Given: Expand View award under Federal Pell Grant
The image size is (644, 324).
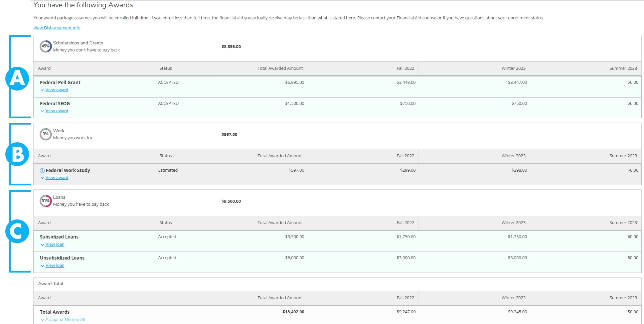Looking at the screenshot, I should (x=56, y=90).
